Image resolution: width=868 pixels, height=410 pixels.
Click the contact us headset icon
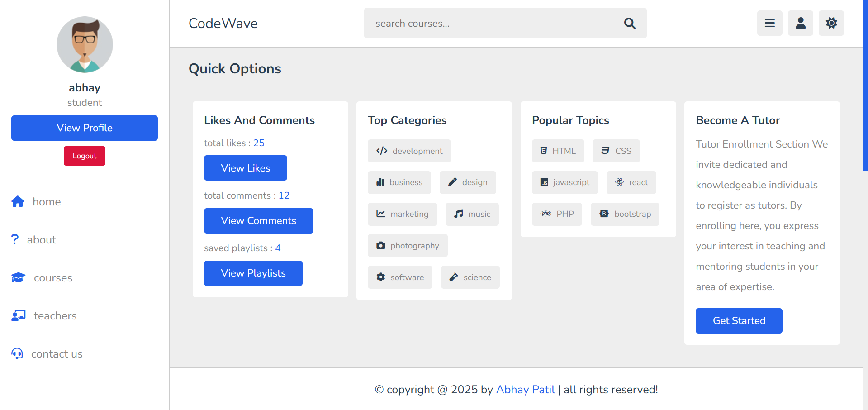[17, 353]
